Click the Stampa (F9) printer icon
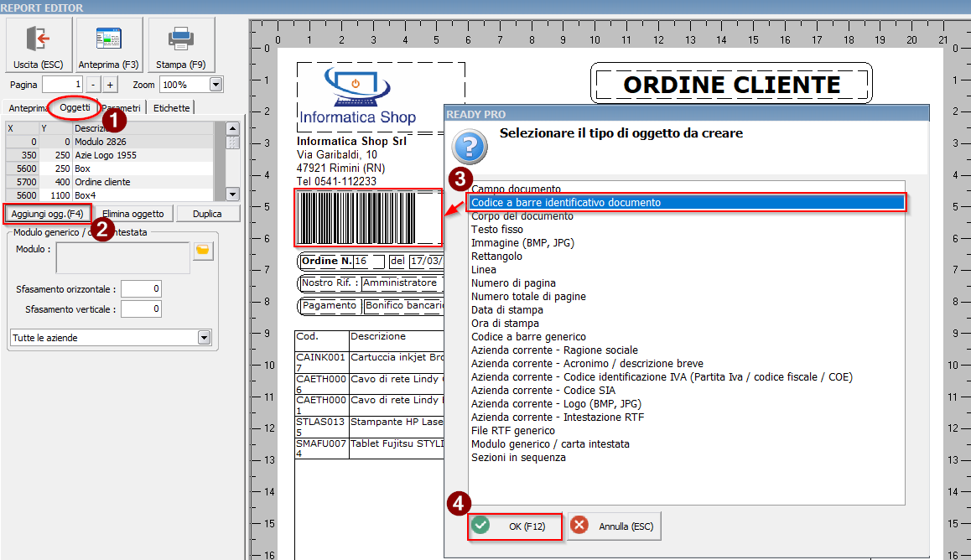Screen dimensions: 971x560 tap(180, 39)
